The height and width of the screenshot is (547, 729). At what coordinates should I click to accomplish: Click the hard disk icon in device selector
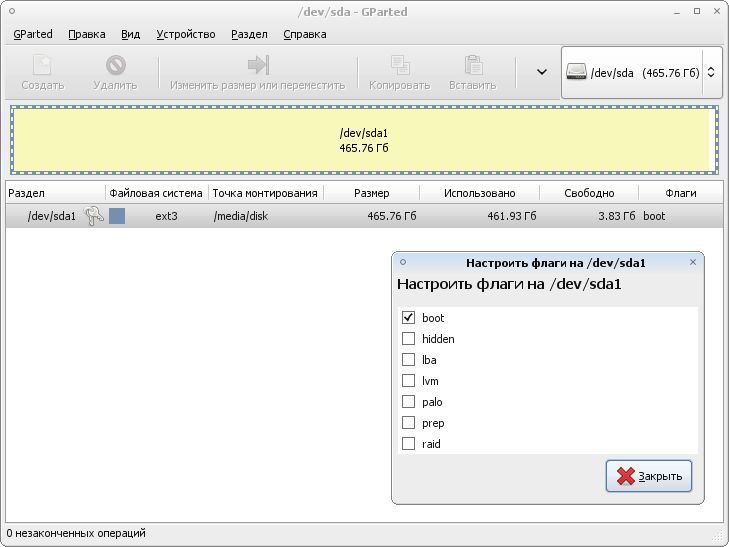point(577,72)
